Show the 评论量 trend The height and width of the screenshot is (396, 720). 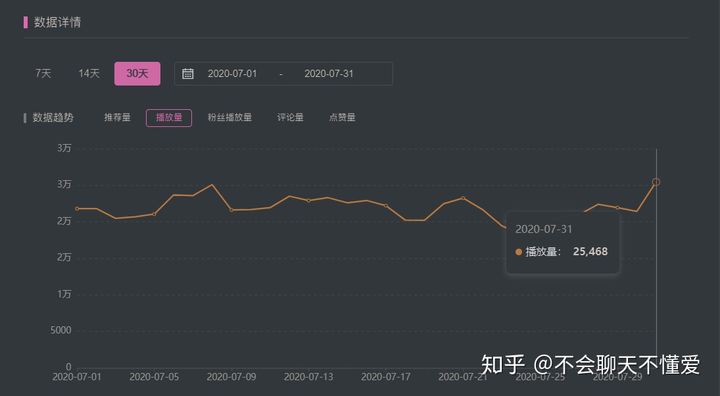tap(290, 118)
